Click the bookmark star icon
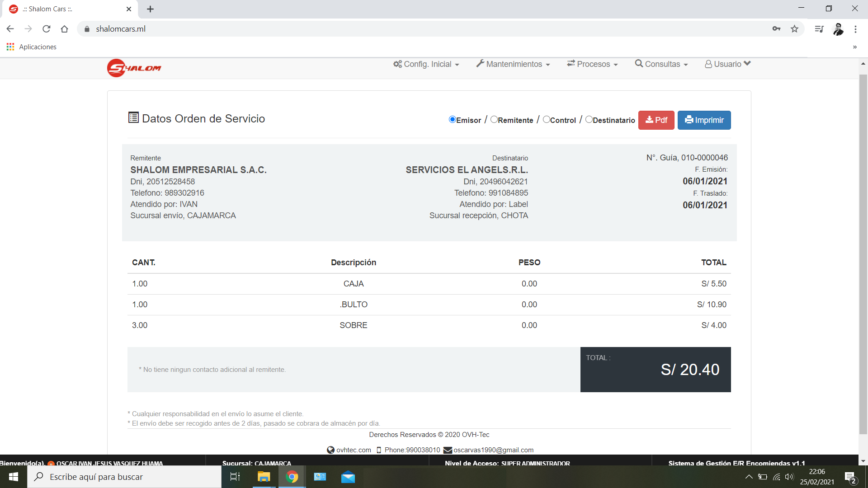The image size is (868, 488). coord(794,29)
